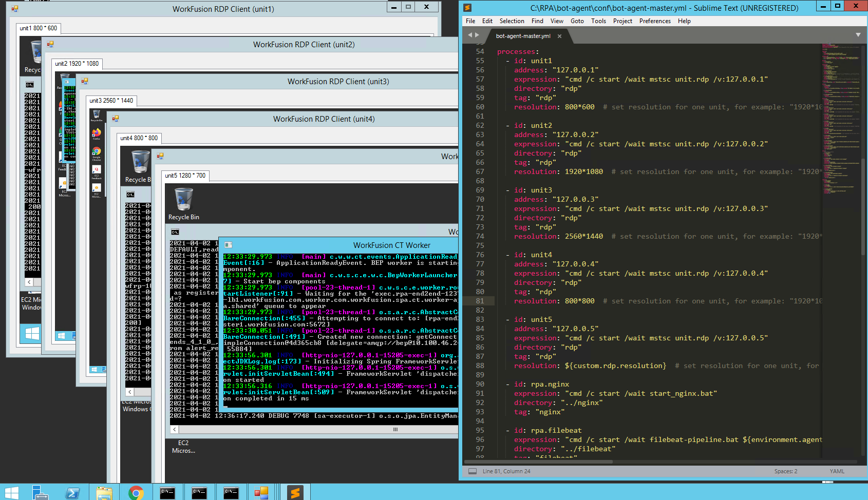Open the View menu
The height and width of the screenshot is (500, 868).
pos(557,21)
